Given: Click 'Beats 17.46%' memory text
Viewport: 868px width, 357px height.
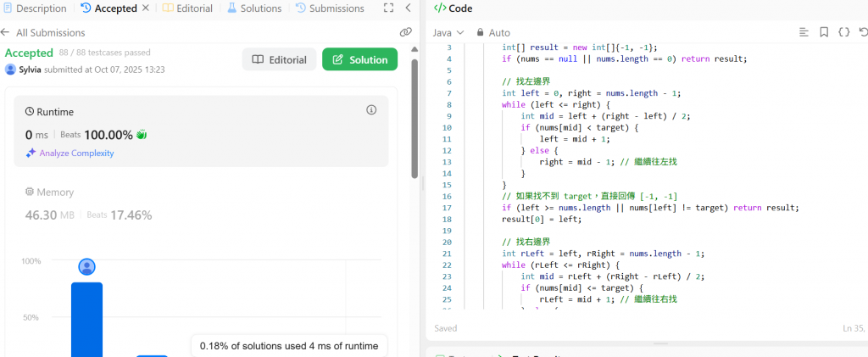Looking at the screenshot, I should point(119,215).
